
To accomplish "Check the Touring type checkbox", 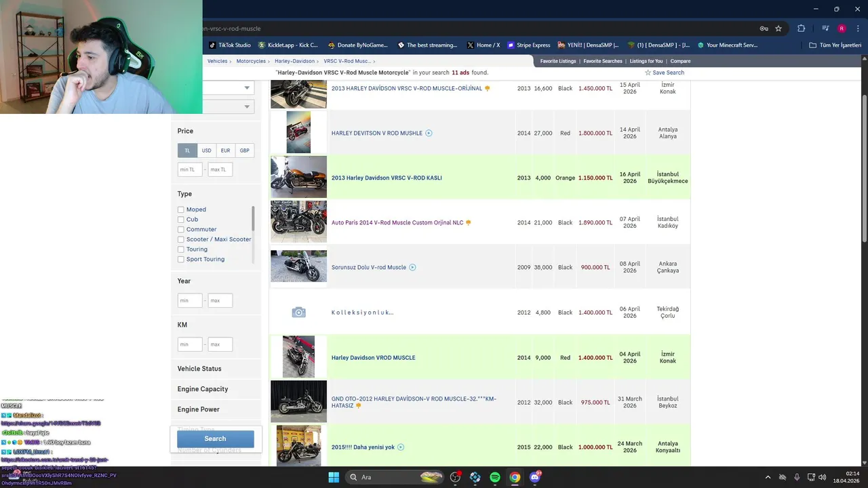I will 181,249.
